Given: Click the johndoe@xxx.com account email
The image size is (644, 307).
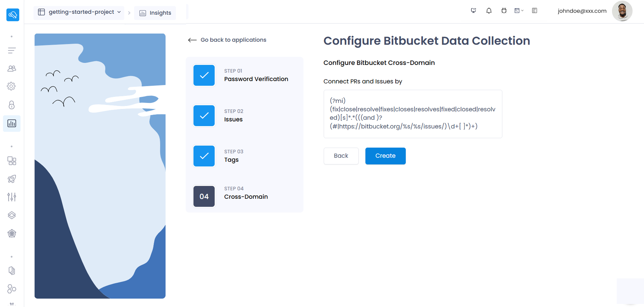Looking at the screenshot, I should pyautogui.click(x=582, y=11).
